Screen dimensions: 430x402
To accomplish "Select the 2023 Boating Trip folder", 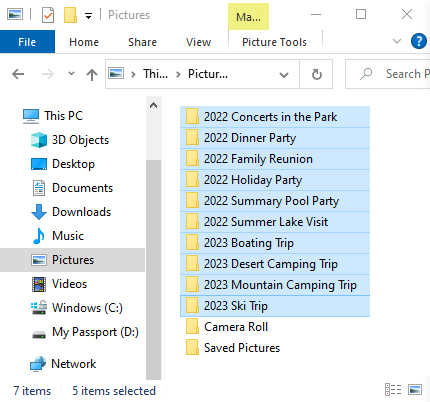I will [x=275, y=243].
